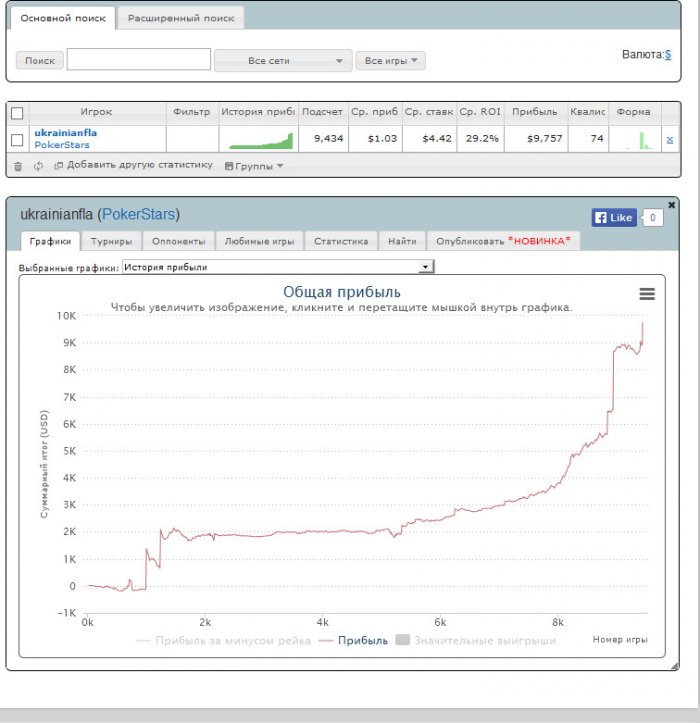Click the refresh arrows icon below the table
Image resolution: width=700 pixels, height=723 pixels.
coord(38,166)
